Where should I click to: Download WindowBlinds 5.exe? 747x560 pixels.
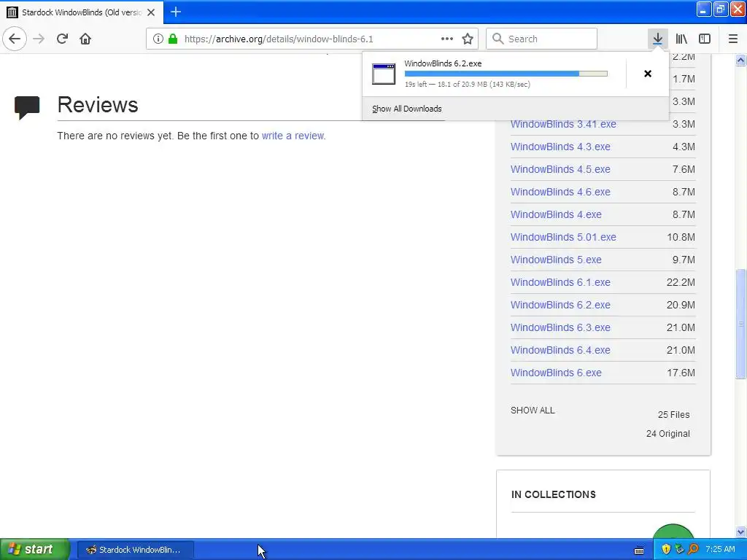[x=556, y=260]
